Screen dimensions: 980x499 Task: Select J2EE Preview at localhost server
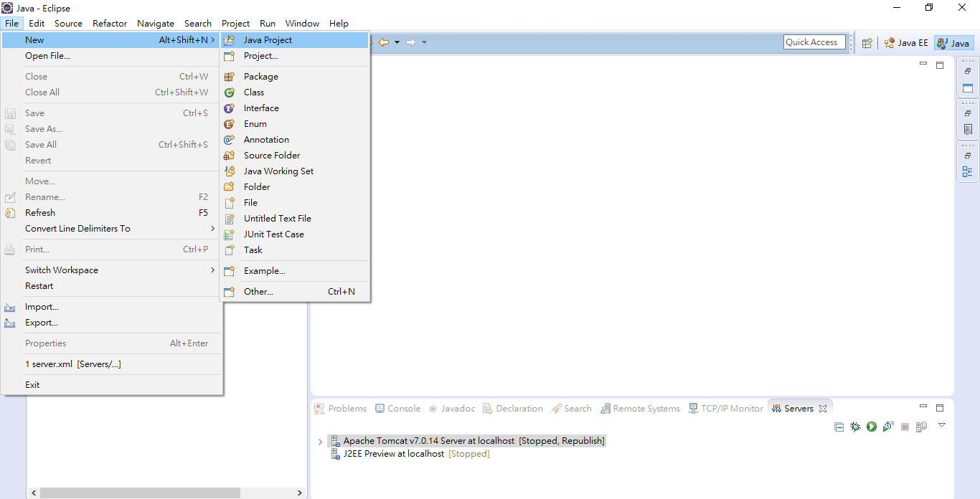coord(410,454)
